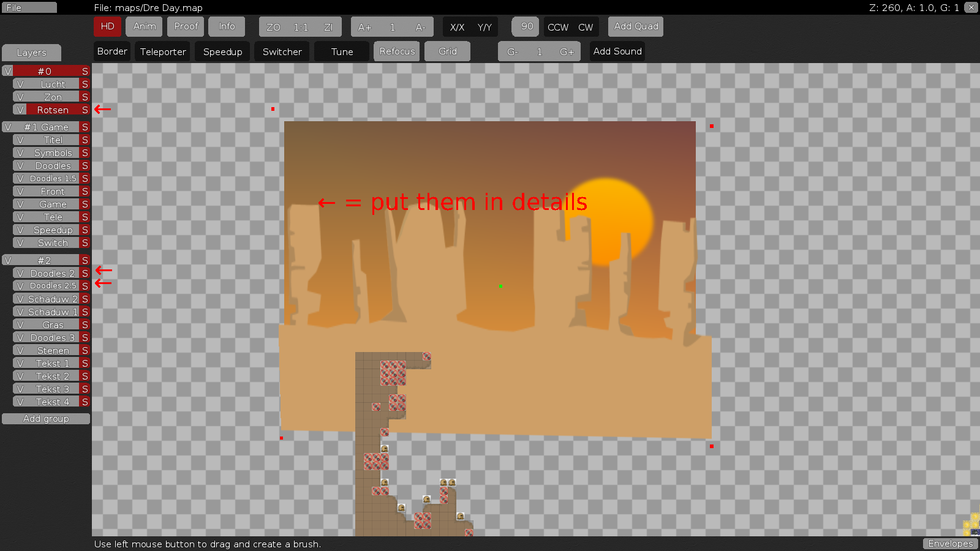Decrease grid size with G-

click(512, 51)
